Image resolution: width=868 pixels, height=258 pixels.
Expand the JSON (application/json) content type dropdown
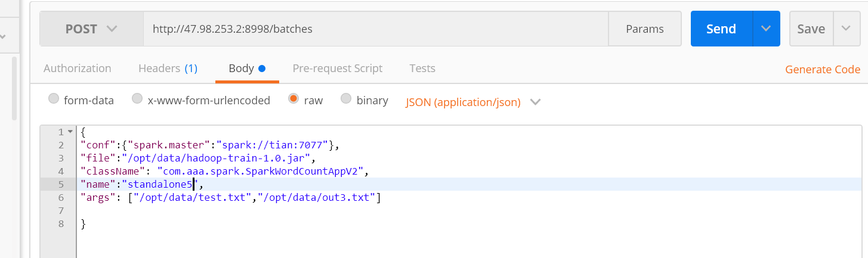[535, 102]
